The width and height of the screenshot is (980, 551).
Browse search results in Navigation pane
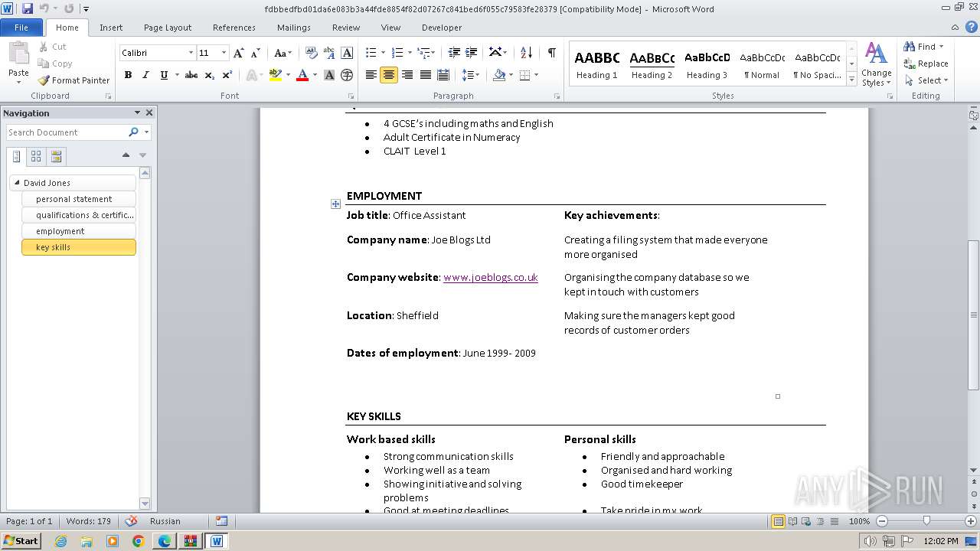pos(56,156)
